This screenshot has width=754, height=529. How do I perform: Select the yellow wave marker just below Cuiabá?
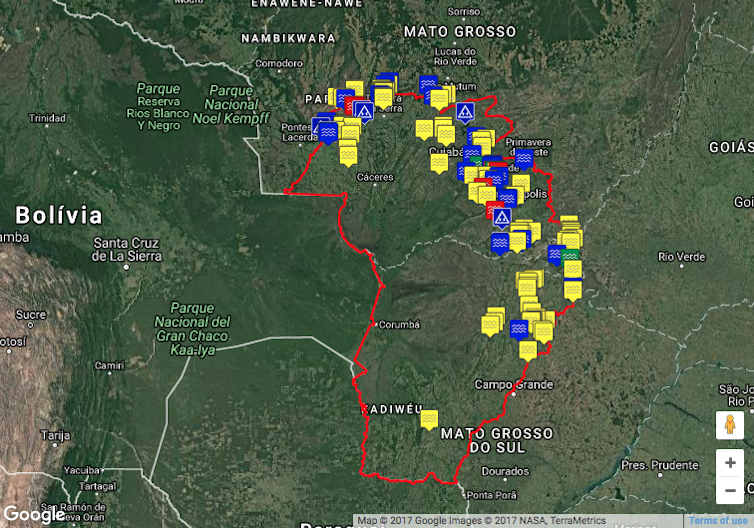[x=439, y=162]
